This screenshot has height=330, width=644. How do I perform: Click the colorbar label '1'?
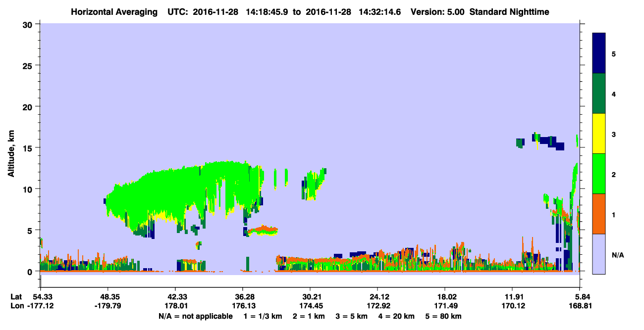click(x=614, y=214)
